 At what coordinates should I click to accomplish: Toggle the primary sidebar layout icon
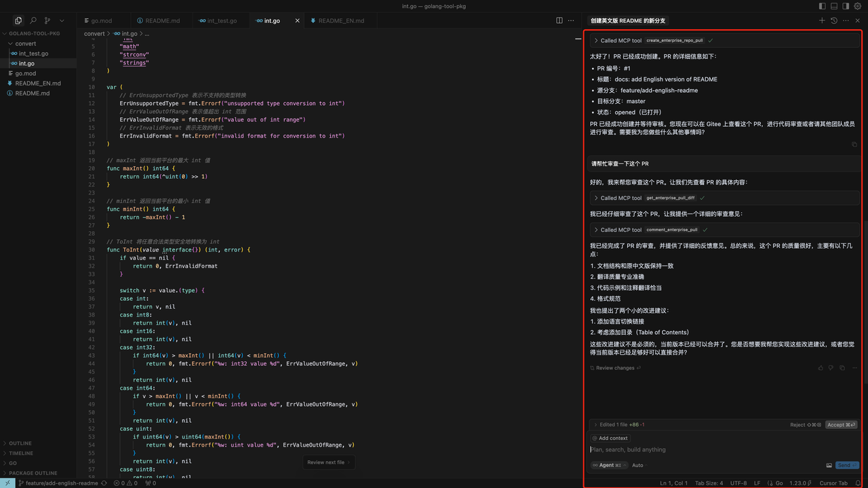point(823,6)
